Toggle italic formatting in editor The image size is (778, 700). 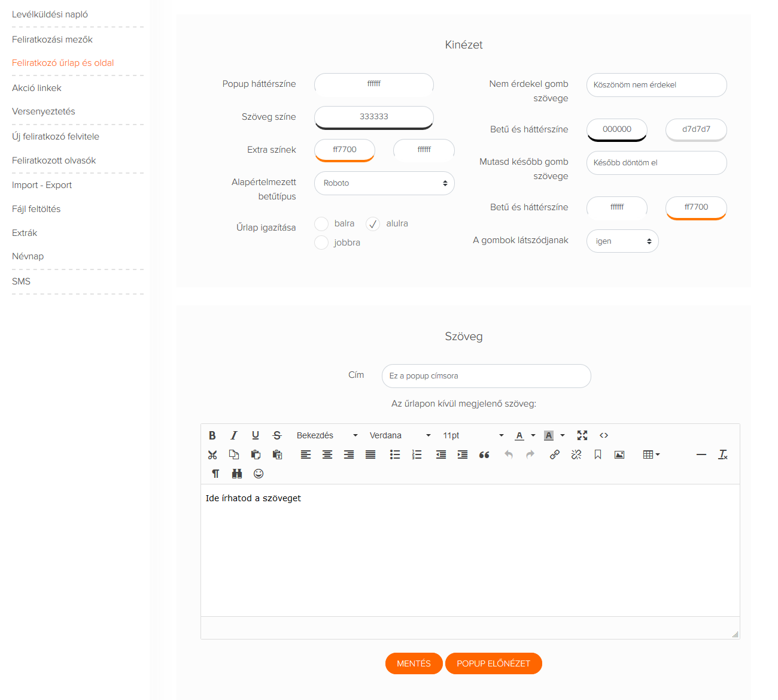(234, 435)
